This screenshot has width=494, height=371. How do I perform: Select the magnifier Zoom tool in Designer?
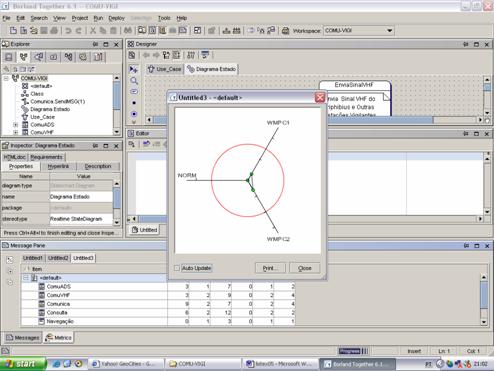[x=134, y=81]
